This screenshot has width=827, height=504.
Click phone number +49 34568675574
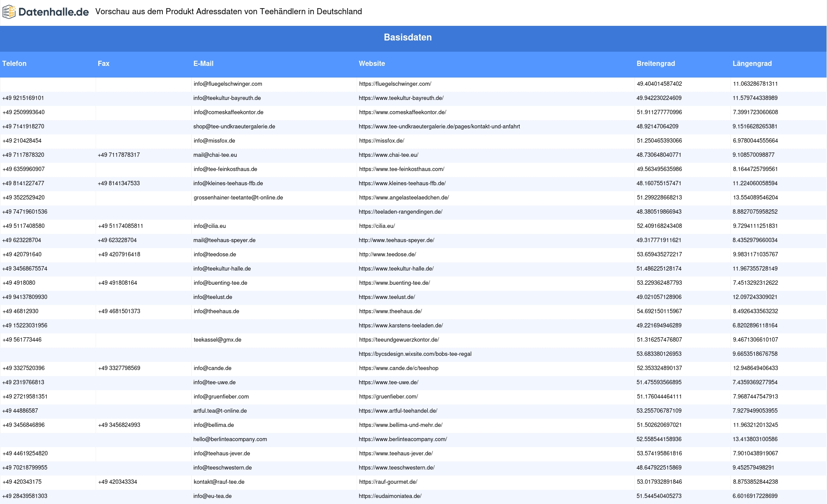[x=25, y=269]
